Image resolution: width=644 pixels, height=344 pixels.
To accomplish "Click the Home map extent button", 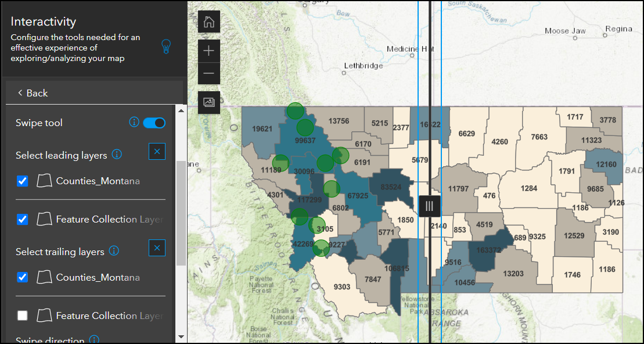I will [x=209, y=22].
